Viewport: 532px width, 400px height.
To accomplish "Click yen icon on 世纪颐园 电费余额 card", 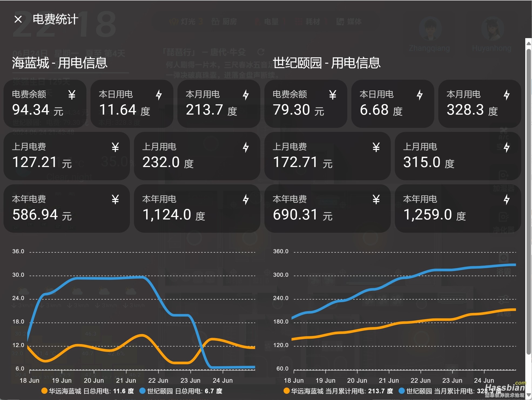I will coord(332,95).
